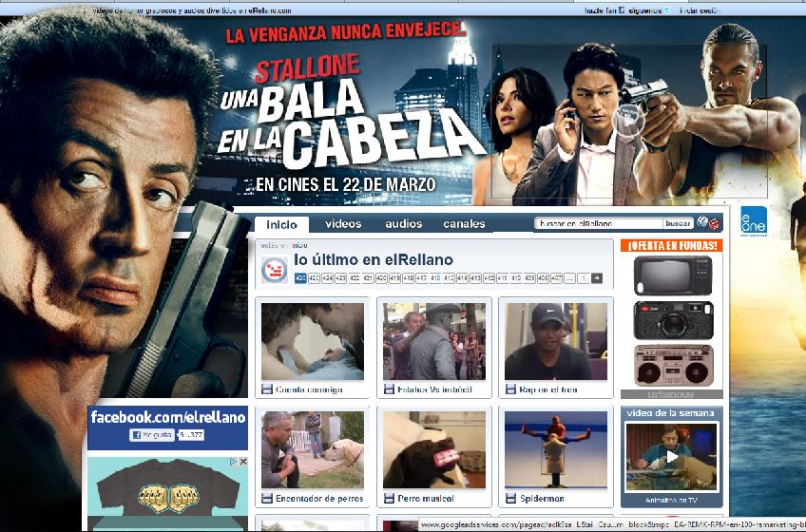Open the Estatua Vs imbécil video thumbnail
Image resolution: width=806 pixels, height=532 pixels.
click(434, 341)
